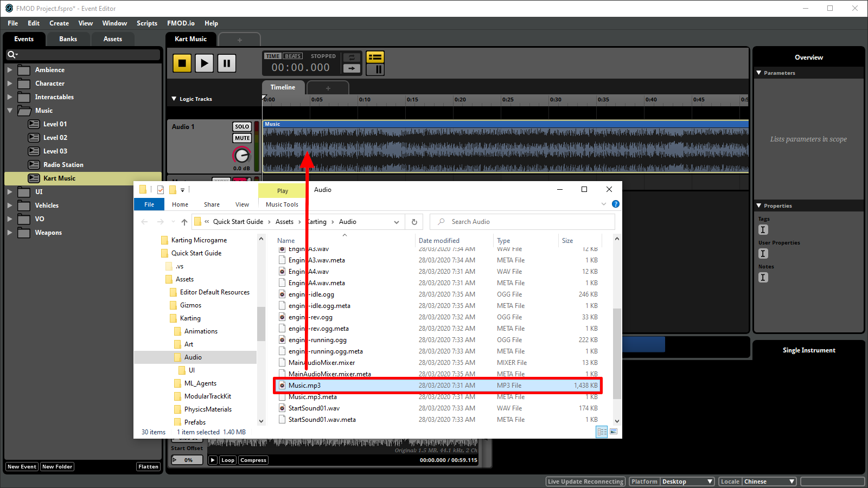Click the follow-playback arrow icon
Image resolution: width=868 pixels, height=488 pixels.
click(x=352, y=68)
